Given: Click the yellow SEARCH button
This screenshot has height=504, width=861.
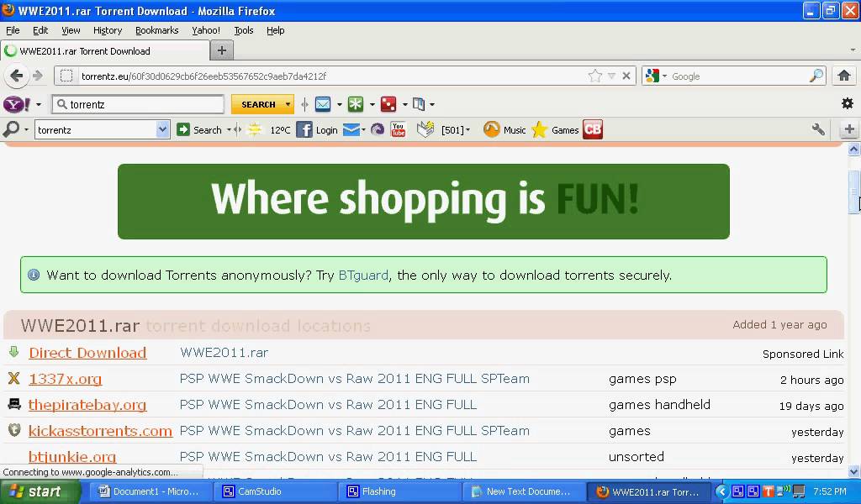Looking at the screenshot, I should point(258,104).
